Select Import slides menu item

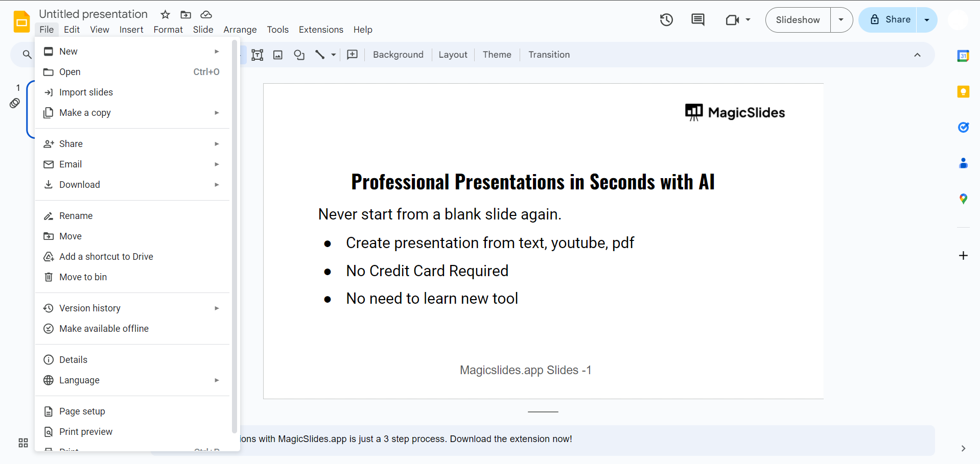click(132, 92)
